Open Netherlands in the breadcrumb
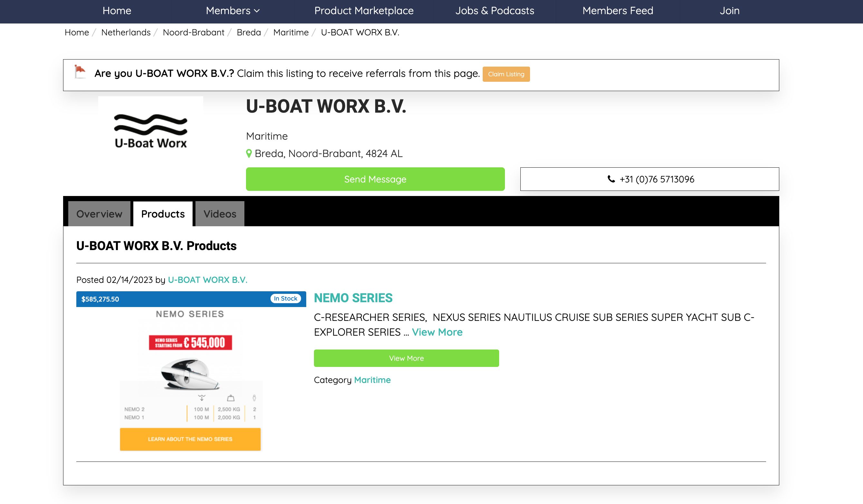The width and height of the screenshot is (863, 504). coord(126,32)
